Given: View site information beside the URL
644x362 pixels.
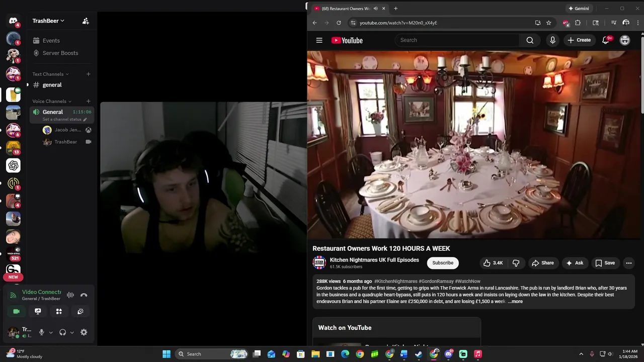Looking at the screenshot, I should pos(353,23).
